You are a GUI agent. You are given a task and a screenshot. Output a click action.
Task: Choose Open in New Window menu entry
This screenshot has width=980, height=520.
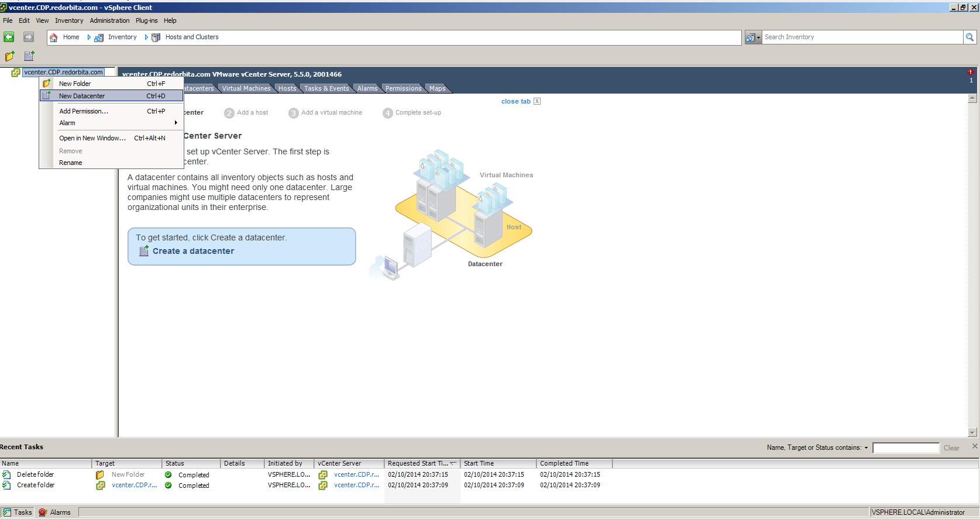point(111,138)
